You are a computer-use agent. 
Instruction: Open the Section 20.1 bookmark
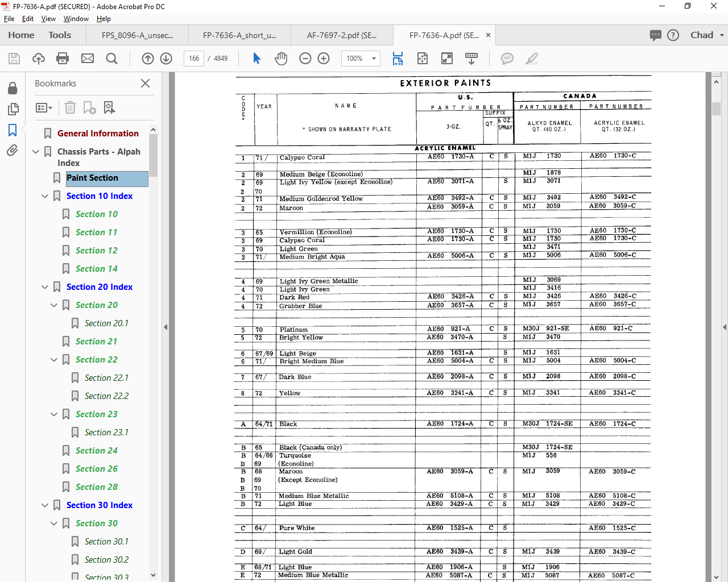tap(106, 323)
